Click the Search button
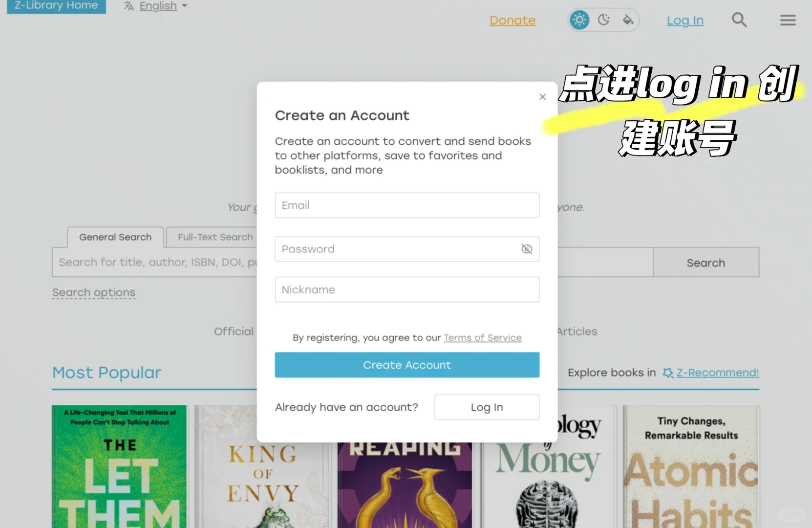 coord(705,263)
